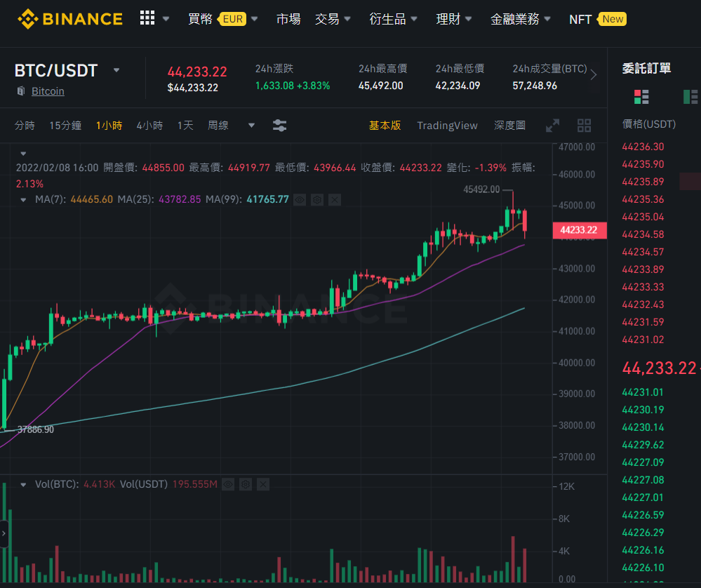Click the 45492.00 high marker
Screen dimensions: 701x588
(x=481, y=189)
